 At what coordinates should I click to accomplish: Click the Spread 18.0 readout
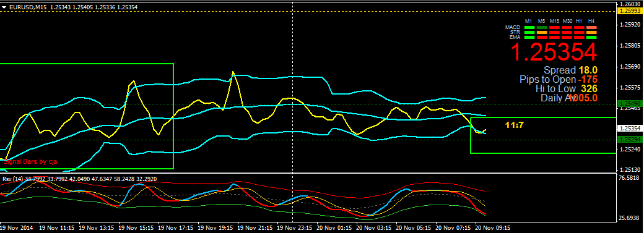click(x=570, y=70)
